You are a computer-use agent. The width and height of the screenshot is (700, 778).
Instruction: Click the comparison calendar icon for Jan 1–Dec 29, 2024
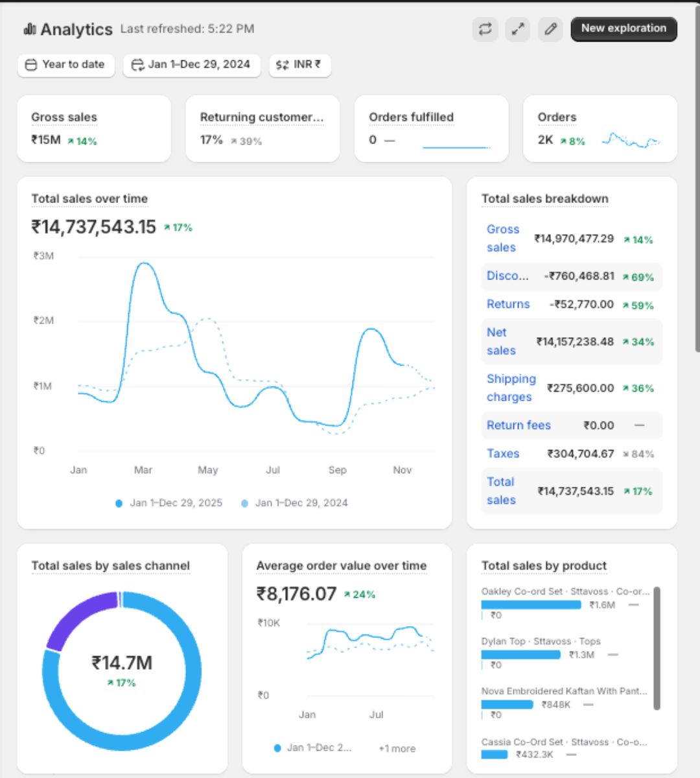[x=137, y=65]
